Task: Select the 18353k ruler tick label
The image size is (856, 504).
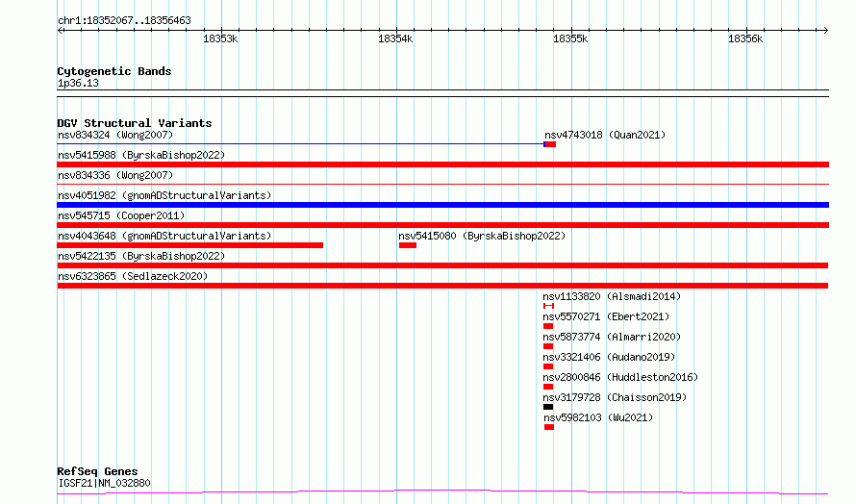Action: tap(220, 38)
